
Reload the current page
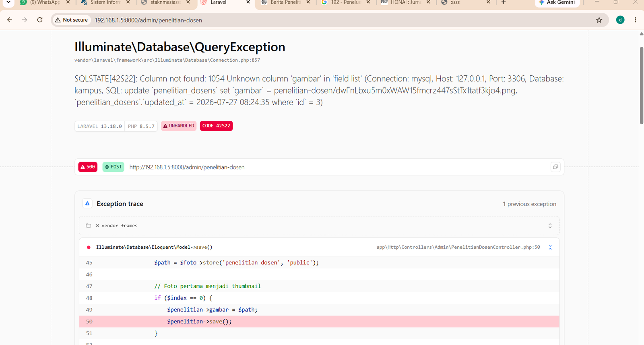point(40,20)
